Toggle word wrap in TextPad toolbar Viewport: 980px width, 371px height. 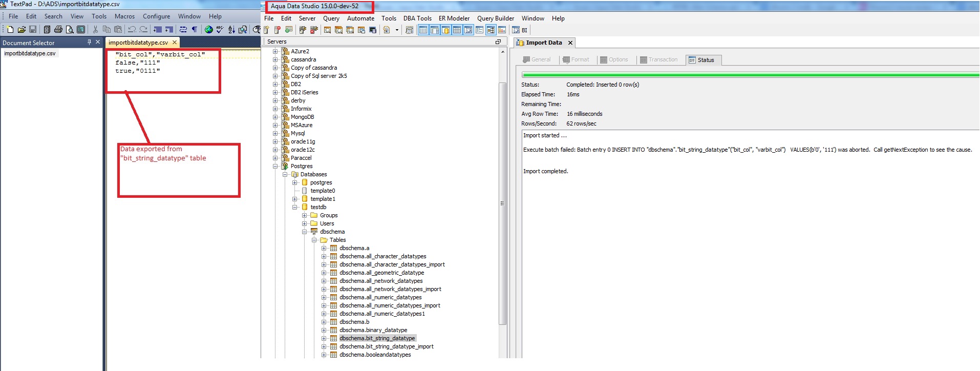(x=183, y=30)
